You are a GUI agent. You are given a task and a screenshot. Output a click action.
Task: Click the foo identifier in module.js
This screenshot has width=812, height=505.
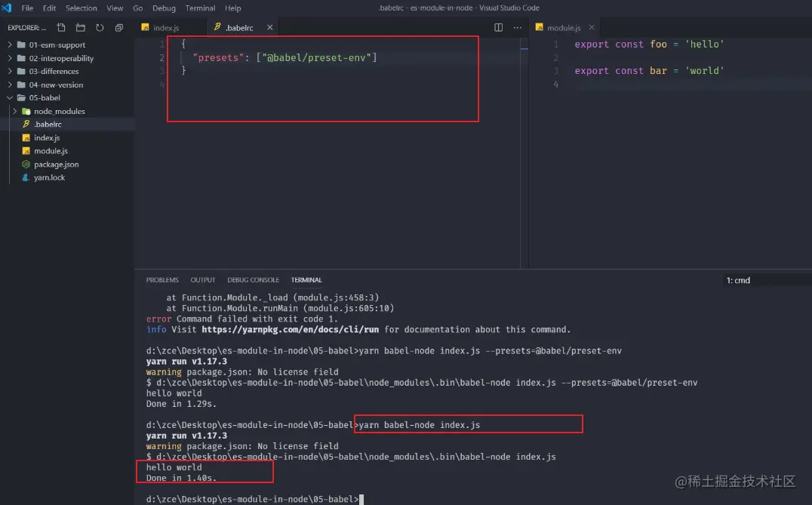click(x=658, y=44)
